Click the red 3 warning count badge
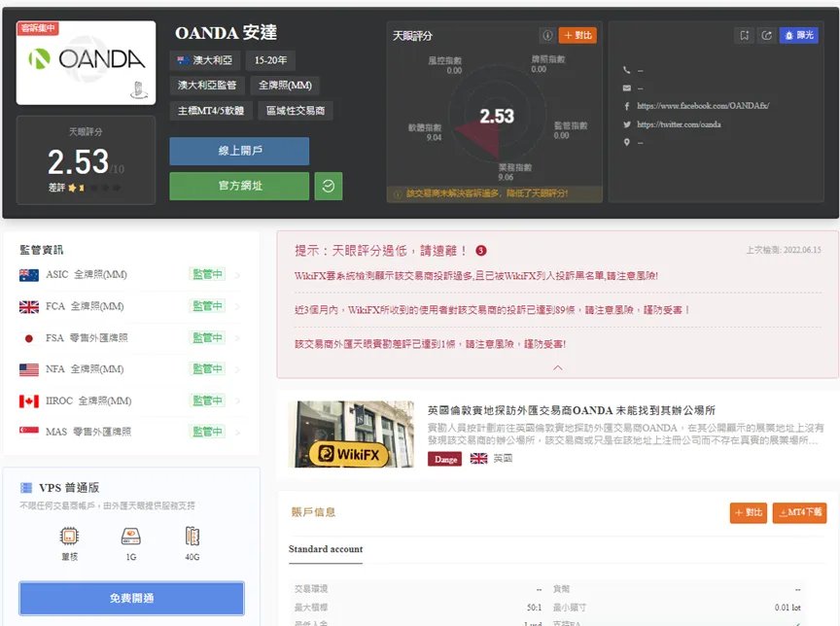 click(481, 250)
